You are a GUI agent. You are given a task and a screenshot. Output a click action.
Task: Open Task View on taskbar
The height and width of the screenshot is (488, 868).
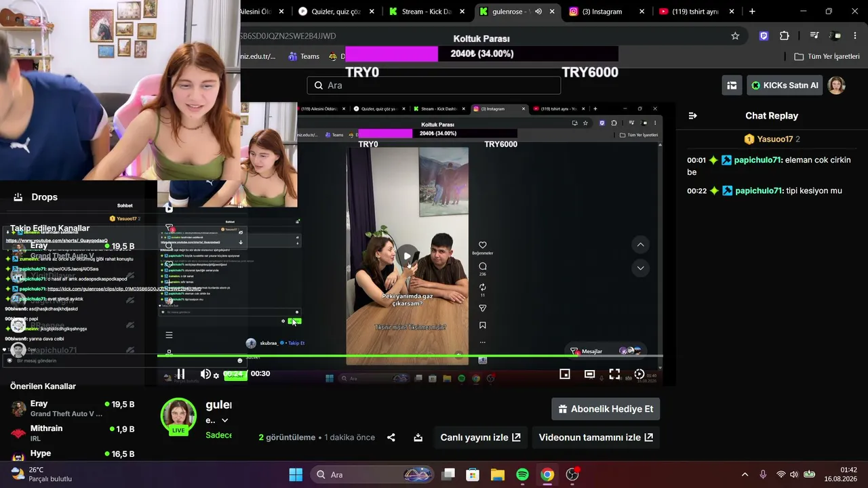pos(448,474)
